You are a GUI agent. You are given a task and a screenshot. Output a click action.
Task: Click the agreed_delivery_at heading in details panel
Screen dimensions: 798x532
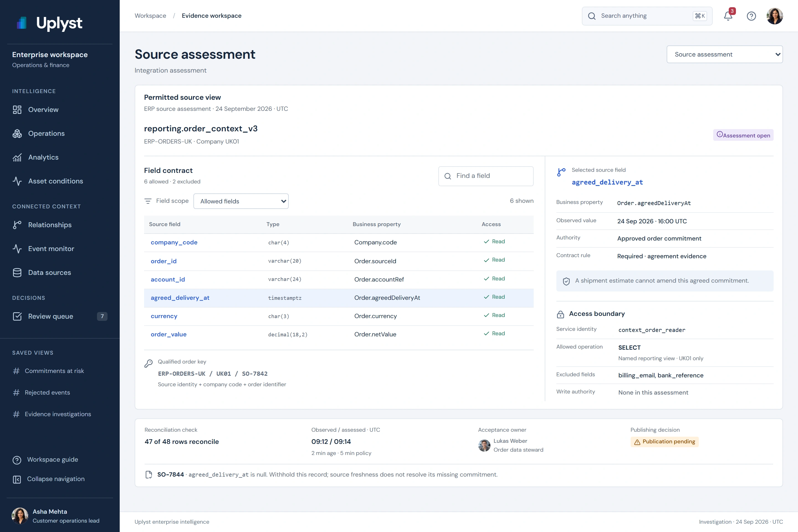[x=607, y=182]
